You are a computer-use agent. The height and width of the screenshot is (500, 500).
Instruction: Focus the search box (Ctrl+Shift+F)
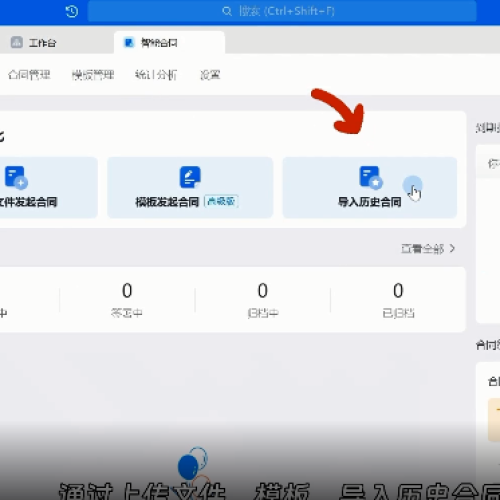click(282, 11)
